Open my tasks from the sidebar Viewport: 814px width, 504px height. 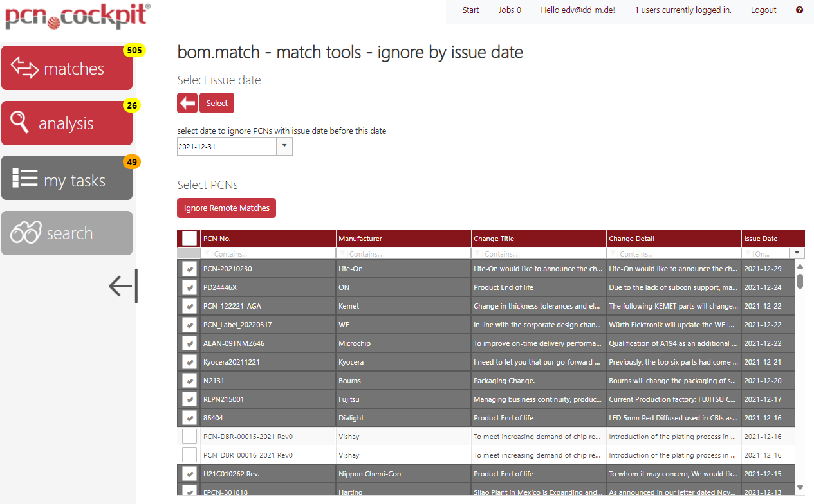coord(67,177)
